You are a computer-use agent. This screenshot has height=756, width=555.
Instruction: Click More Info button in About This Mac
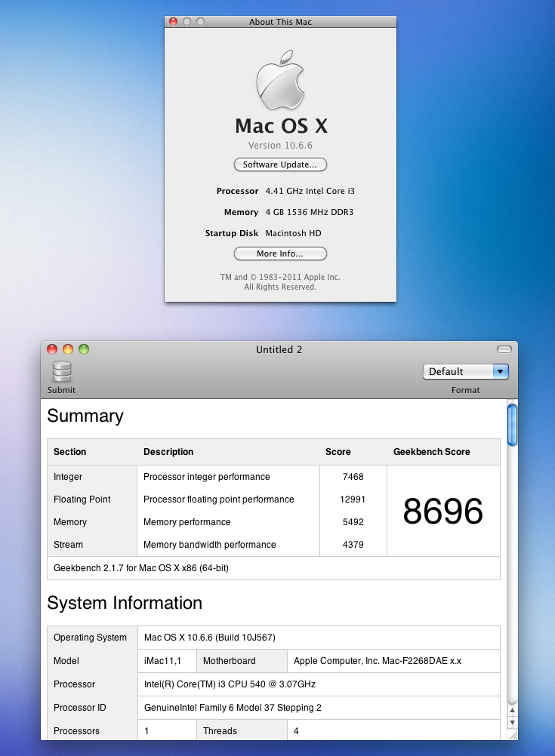[x=280, y=254]
